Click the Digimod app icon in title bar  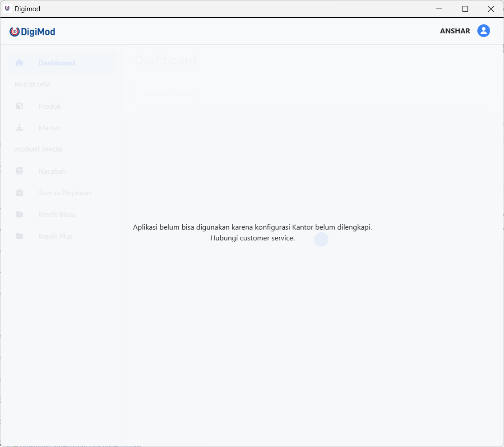tap(7, 9)
